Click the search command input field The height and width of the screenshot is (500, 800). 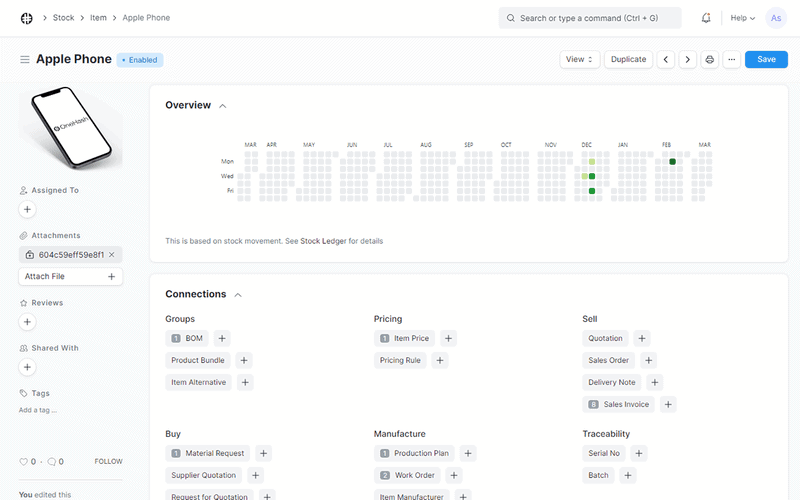pos(590,18)
